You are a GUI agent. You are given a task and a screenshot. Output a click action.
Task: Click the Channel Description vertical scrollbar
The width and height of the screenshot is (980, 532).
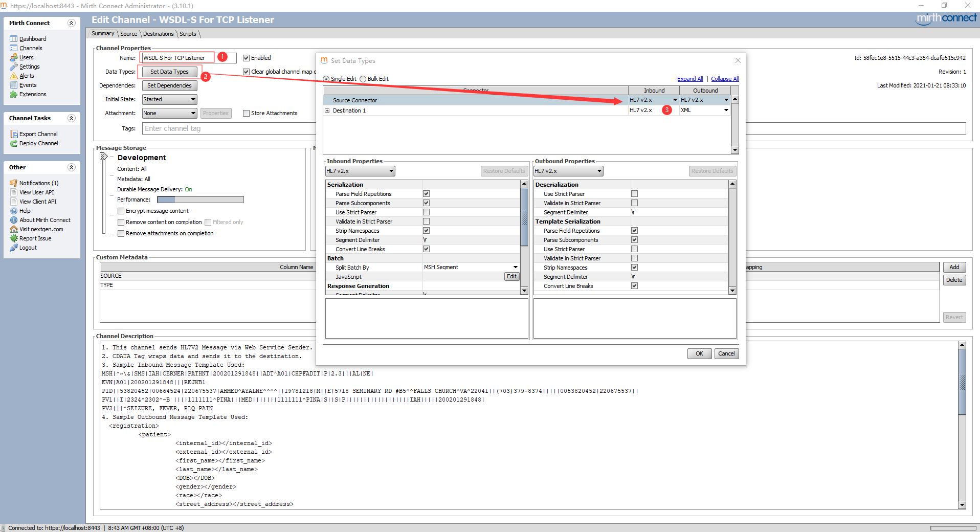[x=962, y=425]
